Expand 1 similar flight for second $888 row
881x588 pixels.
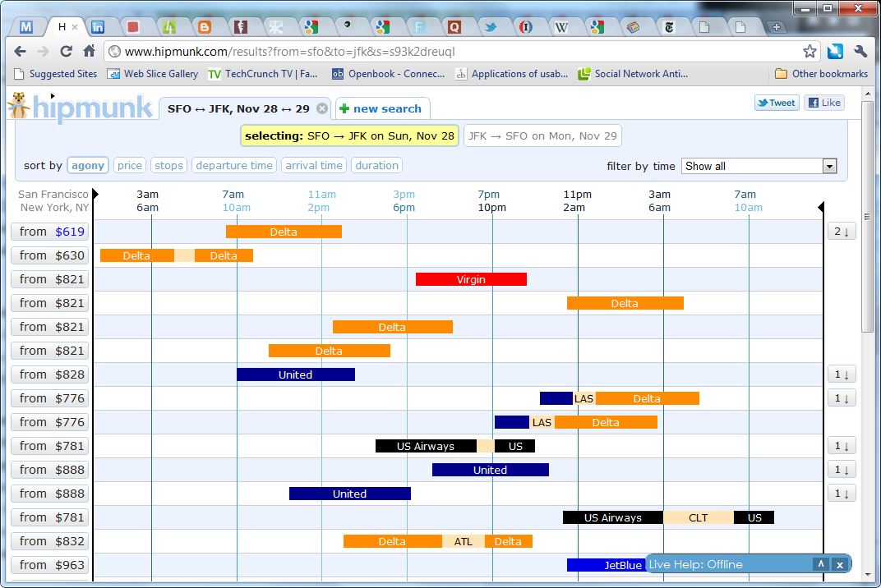pos(841,494)
